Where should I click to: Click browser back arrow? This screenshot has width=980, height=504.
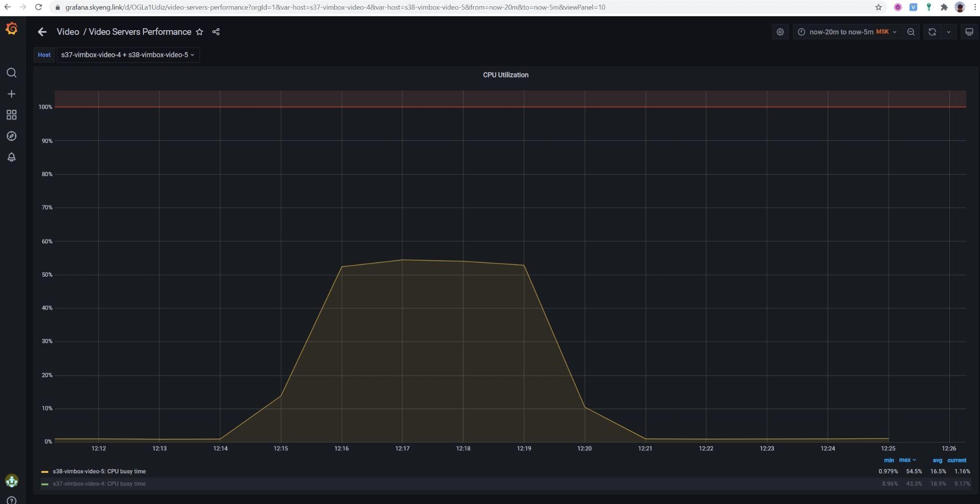(x=8, y=7)
